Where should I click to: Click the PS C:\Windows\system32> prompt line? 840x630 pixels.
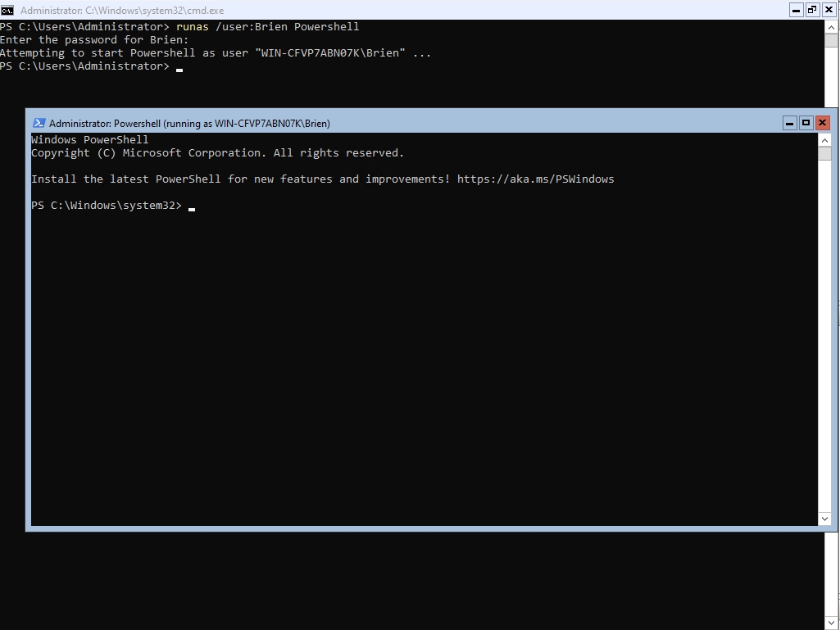point(107,205)
